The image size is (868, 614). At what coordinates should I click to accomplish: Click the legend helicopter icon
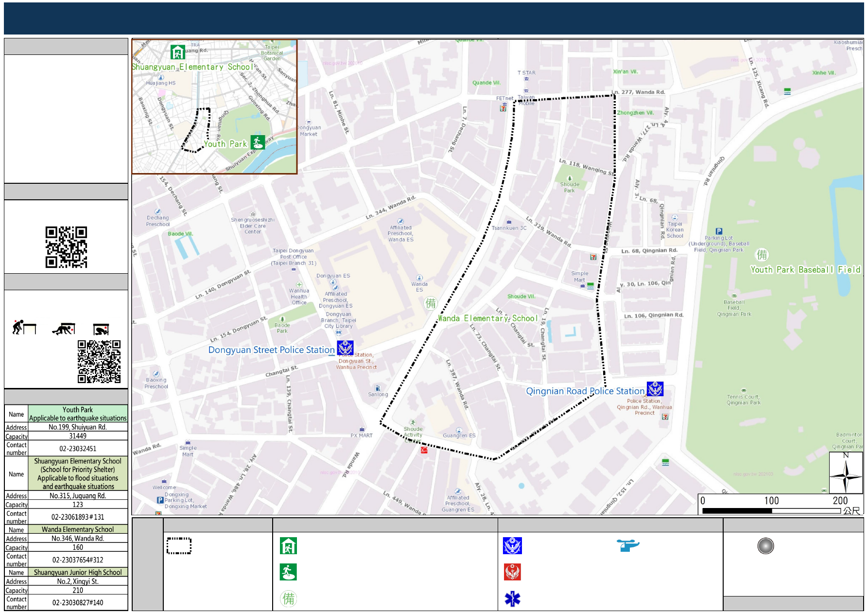628,545
